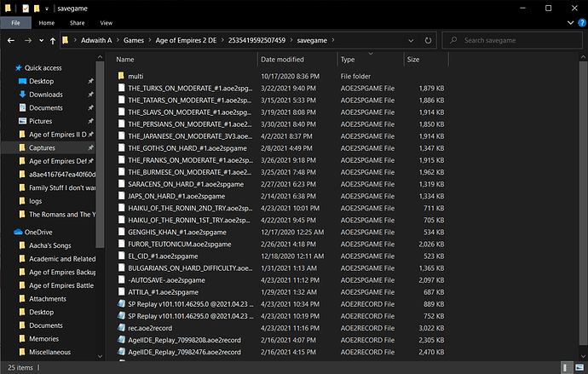Go back using the back arrow
The width and height of the screenshot is (588, 374).
click(11, 41)
